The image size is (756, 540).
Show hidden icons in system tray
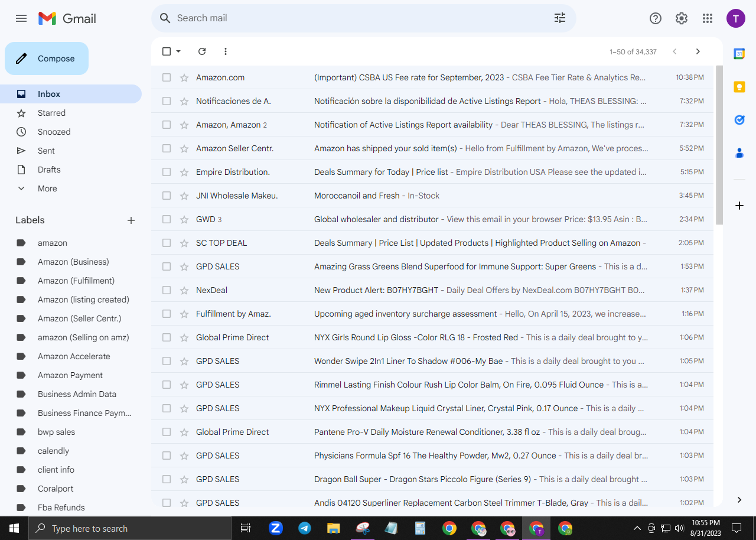pos(637,528)
